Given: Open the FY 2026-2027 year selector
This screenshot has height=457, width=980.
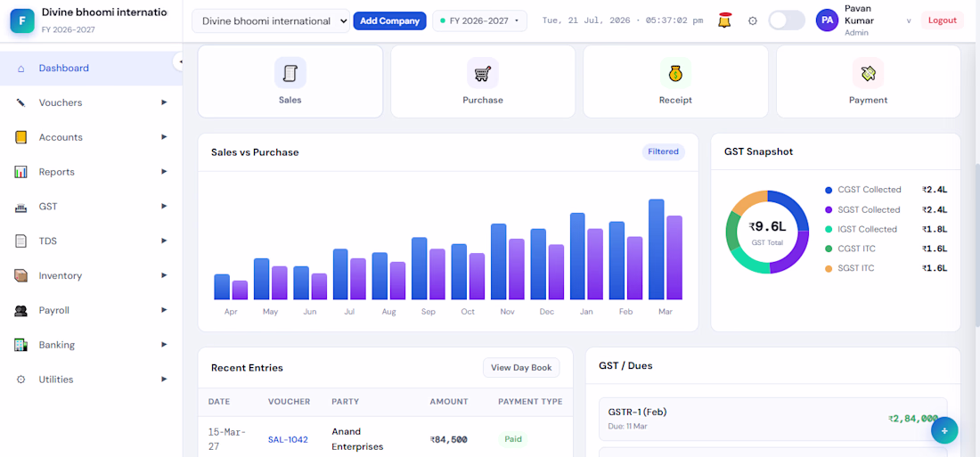Looking at the screenshot, I should [480, 20].
